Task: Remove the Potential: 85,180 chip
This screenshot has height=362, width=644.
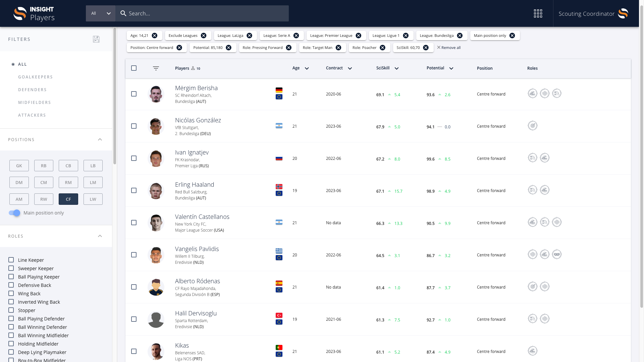Action: [229, 48]
